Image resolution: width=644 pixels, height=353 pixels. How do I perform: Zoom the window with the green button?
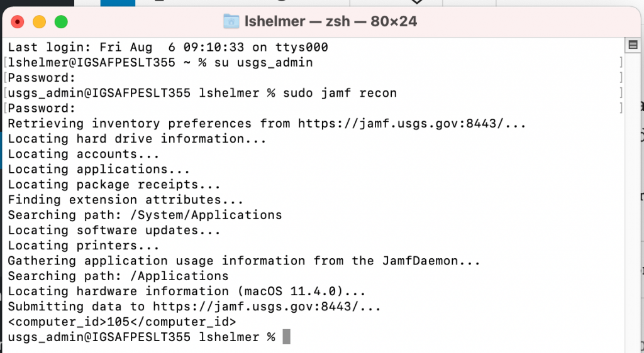click(61, 21)
